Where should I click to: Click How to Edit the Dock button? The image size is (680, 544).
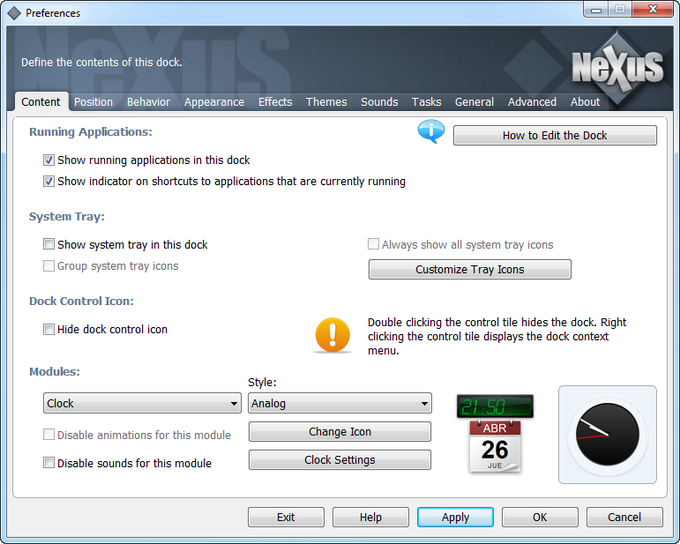555,135
